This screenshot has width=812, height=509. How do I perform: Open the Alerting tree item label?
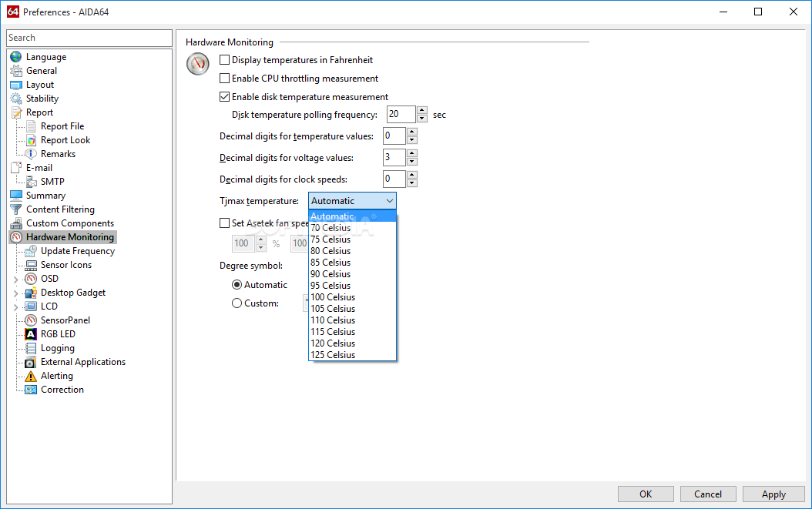(x=57, y=376)
